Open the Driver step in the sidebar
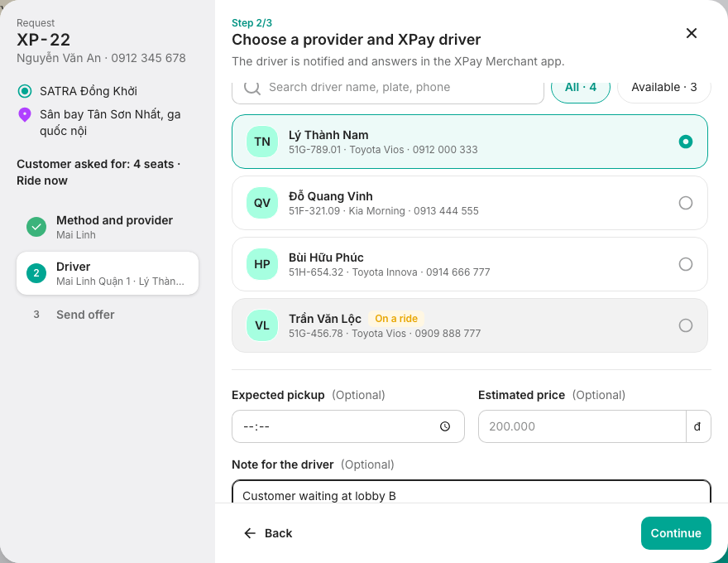Image resolution: width=728 pixels, height=563 pixels. pos(108,273)
